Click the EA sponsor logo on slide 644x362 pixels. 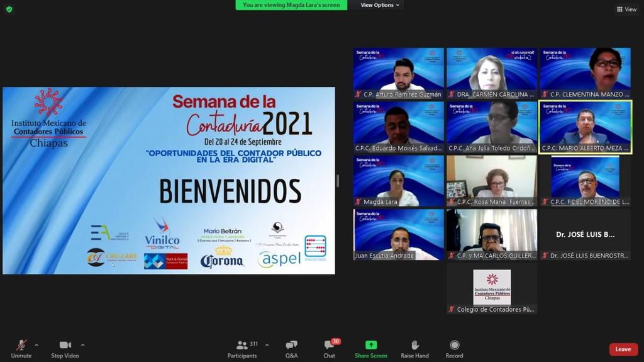coord(110,233)
